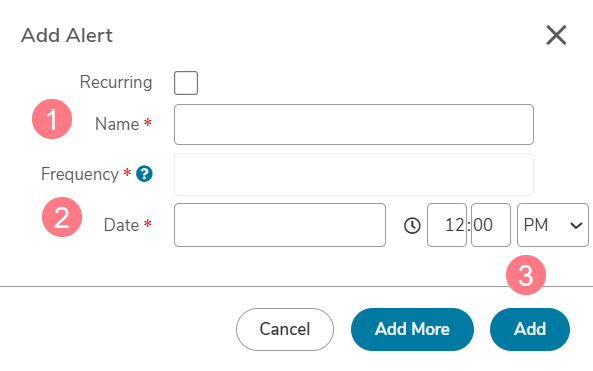
Task: Click the Add button
Action: (530, 329)
